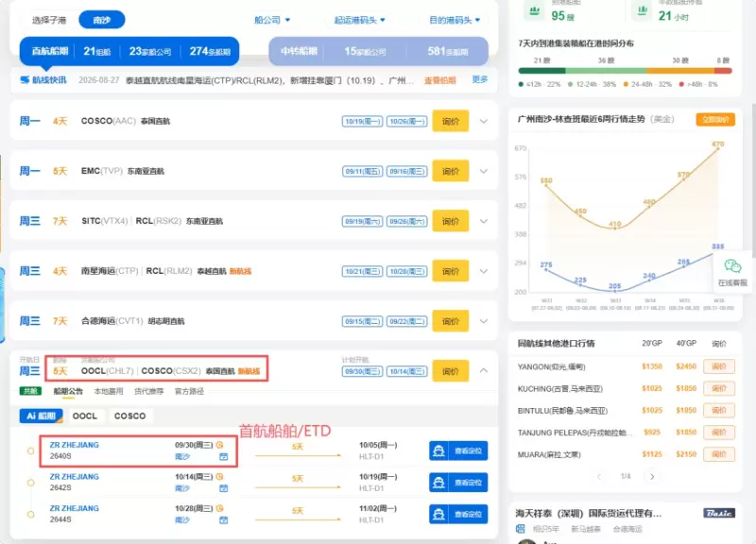Click the calendar icon in the 2640S voyage row
Screen dimensions: 756x544
coord(223,456)
